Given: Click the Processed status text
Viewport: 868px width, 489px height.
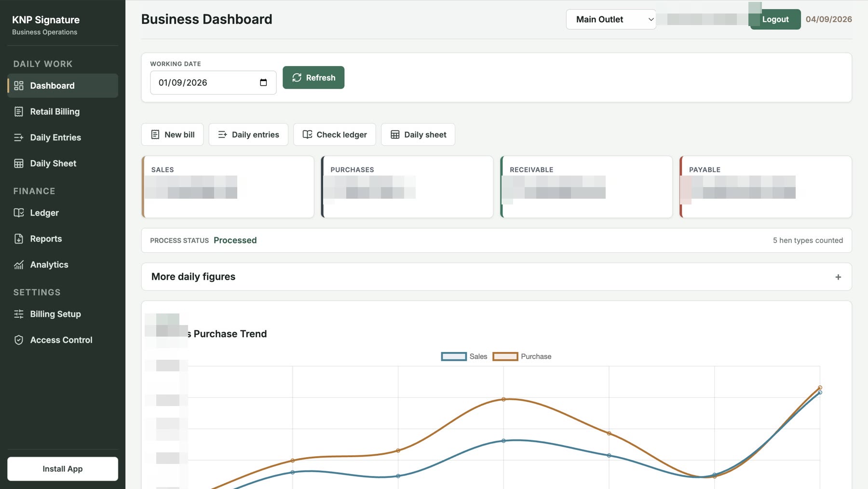Looking at the screenshot, I should tap(235, 240).
